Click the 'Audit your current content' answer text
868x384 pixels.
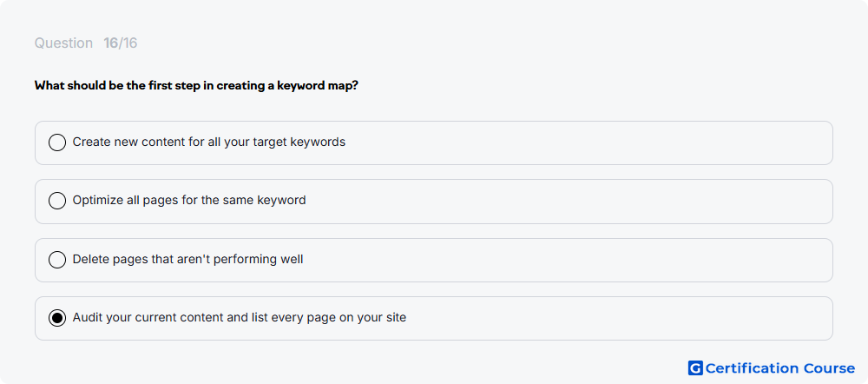[x=240, y=317]
